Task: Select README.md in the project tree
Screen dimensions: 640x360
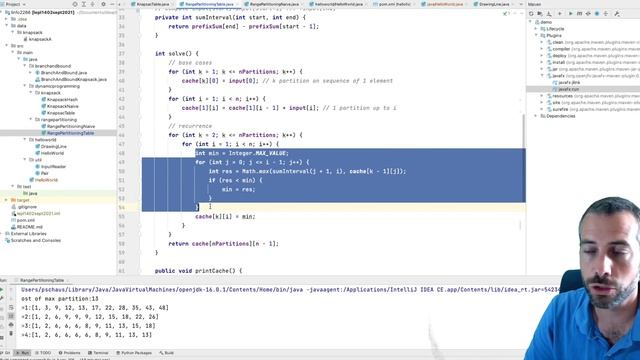Action: pyautogui.click(x=27, y=227)
